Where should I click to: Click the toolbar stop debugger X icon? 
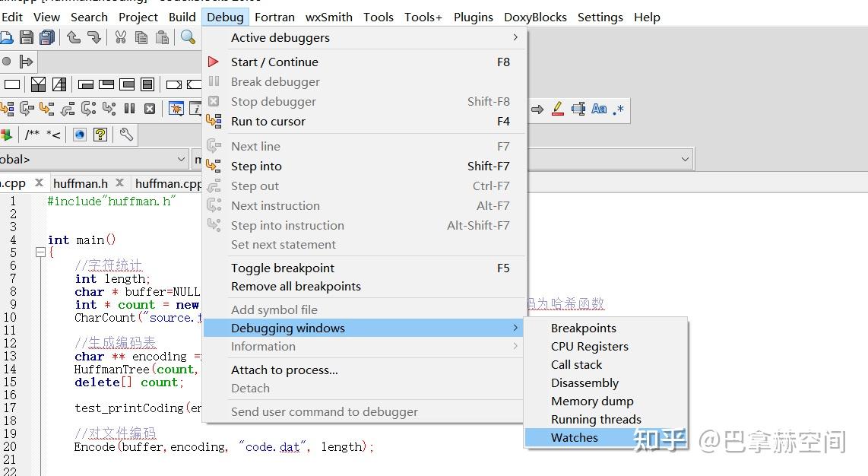point(150,109)
